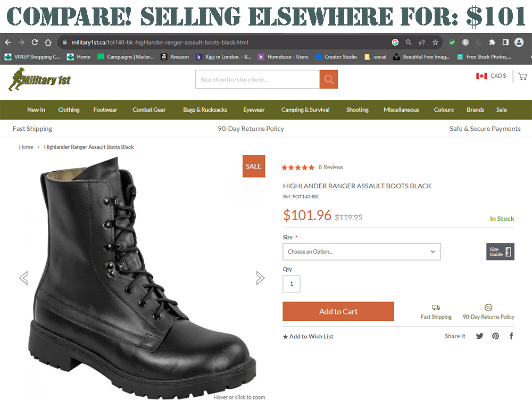Bookmark the page using the address bar star
The height and width of the screenshot is (400, 532).
(x=436, y=41)
